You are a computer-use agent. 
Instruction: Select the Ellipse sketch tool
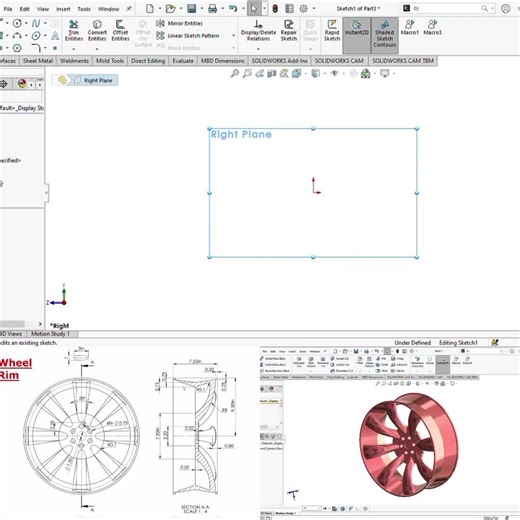pyautogui.click(x=36, y=36)
